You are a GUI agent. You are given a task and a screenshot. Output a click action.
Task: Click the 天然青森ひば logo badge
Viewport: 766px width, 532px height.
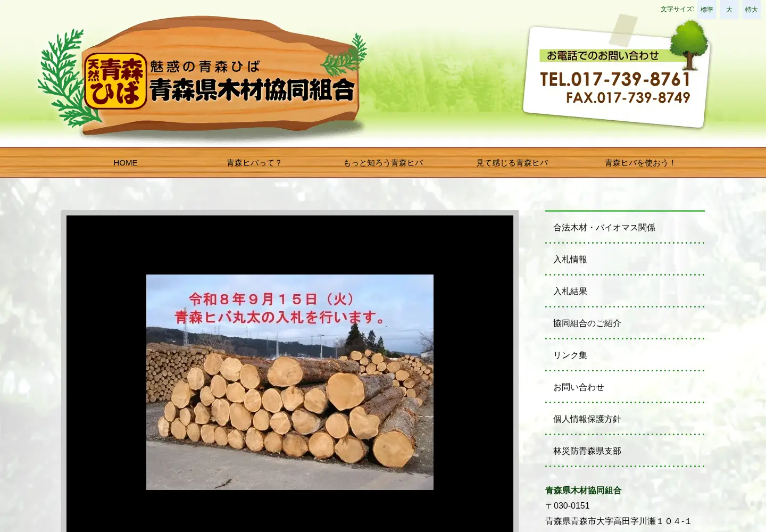point(115,81)
